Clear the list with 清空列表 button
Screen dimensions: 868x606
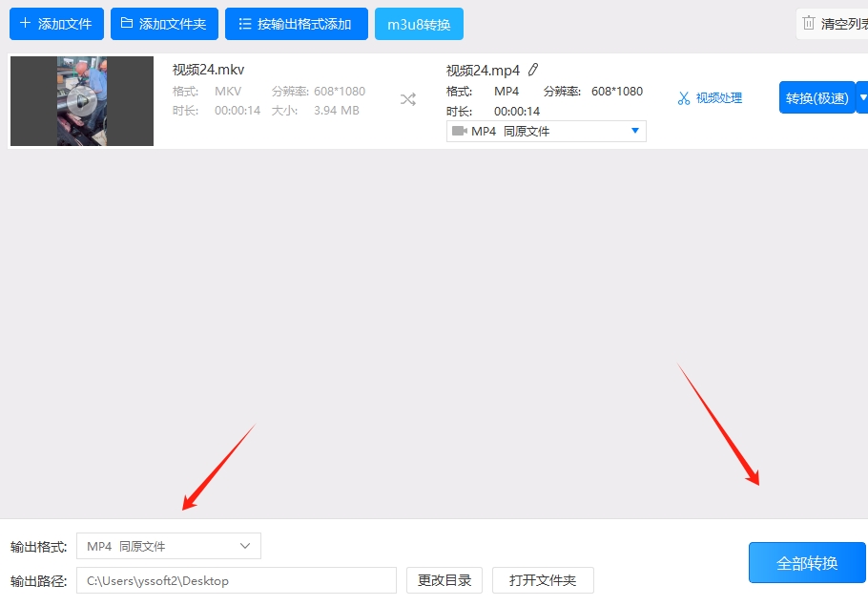pos(833,24)
